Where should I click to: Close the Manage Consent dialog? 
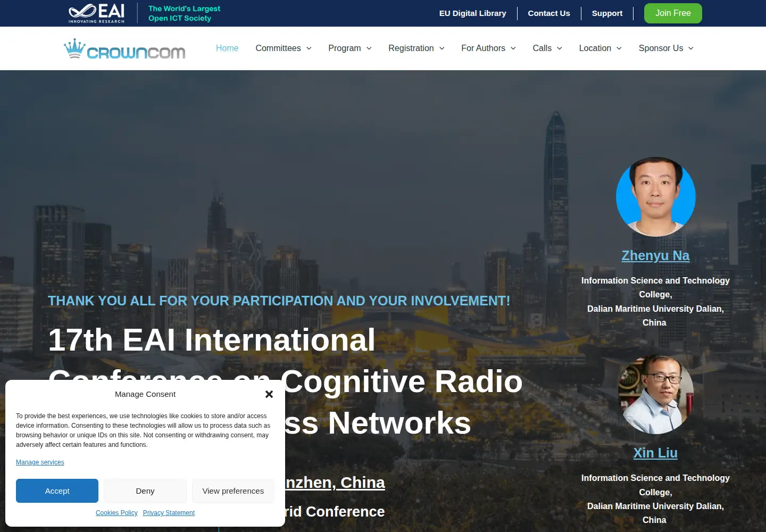click(269, 394)
